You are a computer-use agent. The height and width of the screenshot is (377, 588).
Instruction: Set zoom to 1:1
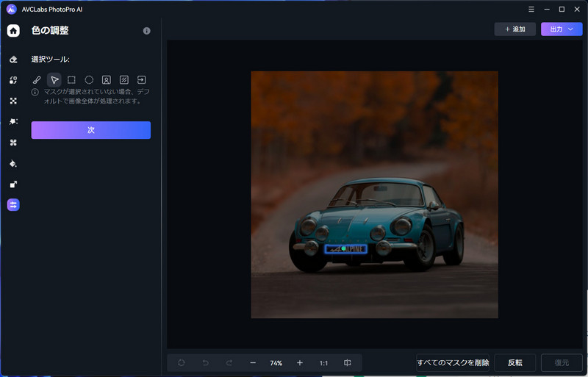(323, 363)
